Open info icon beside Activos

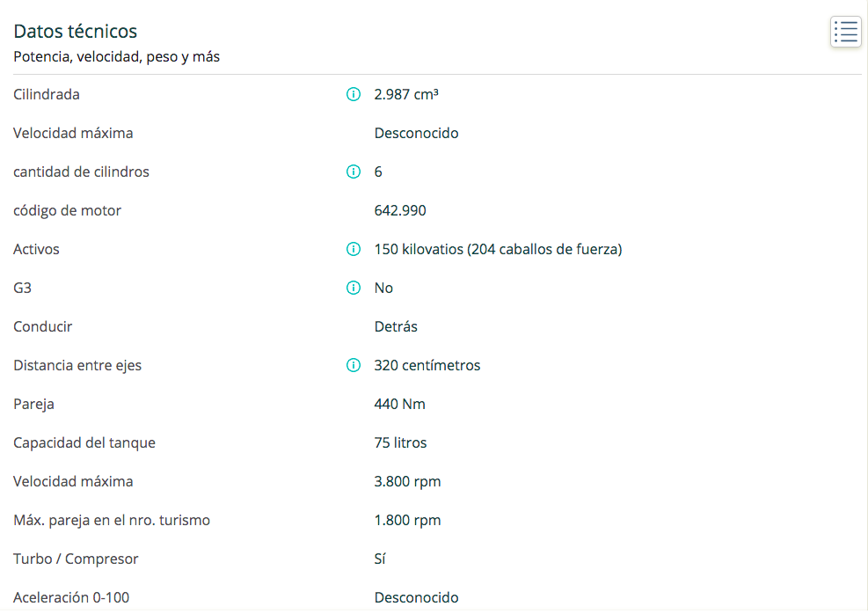(x=354, y=249)
